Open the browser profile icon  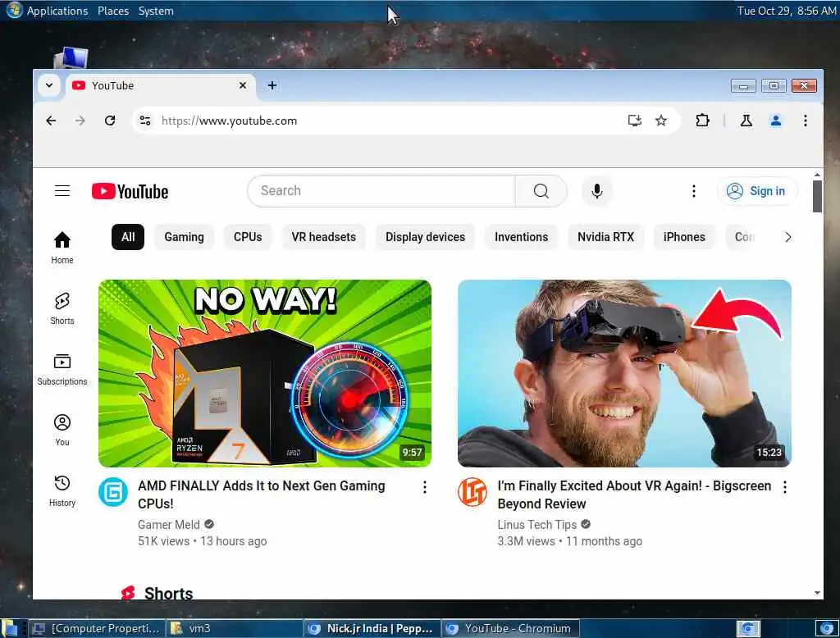(x=776, y=121)
